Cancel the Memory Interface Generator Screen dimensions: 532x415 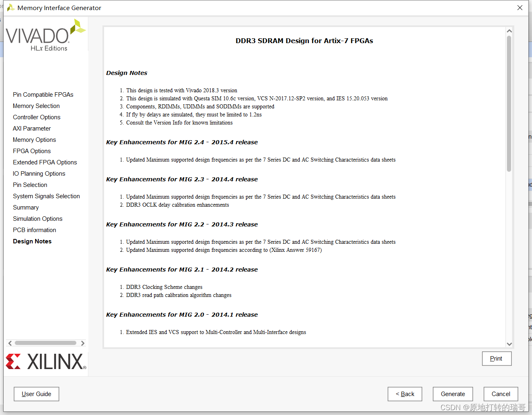[x=501, y=394]
